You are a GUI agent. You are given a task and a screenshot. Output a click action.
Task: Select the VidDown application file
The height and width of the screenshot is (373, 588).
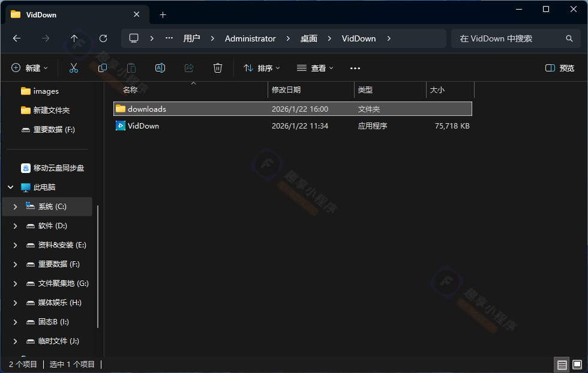point(143,126)
